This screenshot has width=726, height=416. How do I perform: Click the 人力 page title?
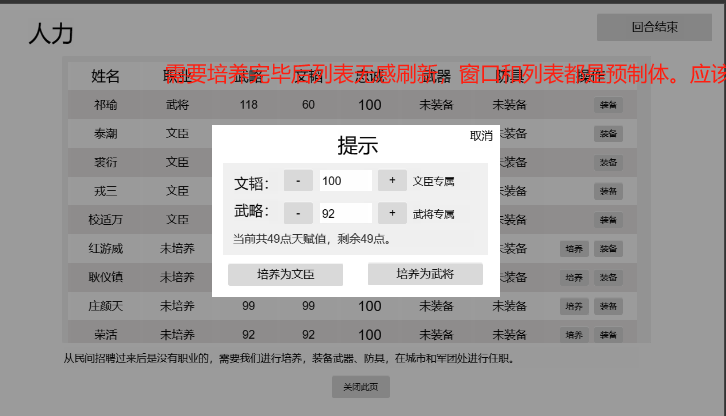pyautogui.click(x=51, y=34)
